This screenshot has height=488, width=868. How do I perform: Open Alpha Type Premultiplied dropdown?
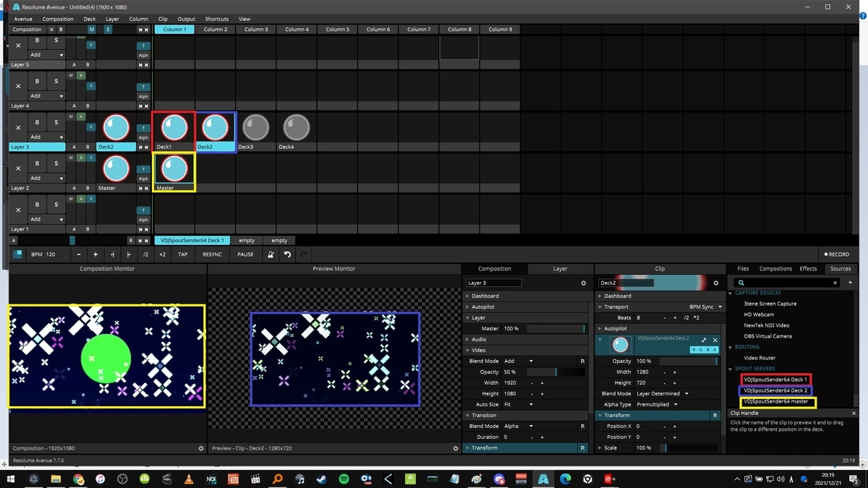coord(658,404)
